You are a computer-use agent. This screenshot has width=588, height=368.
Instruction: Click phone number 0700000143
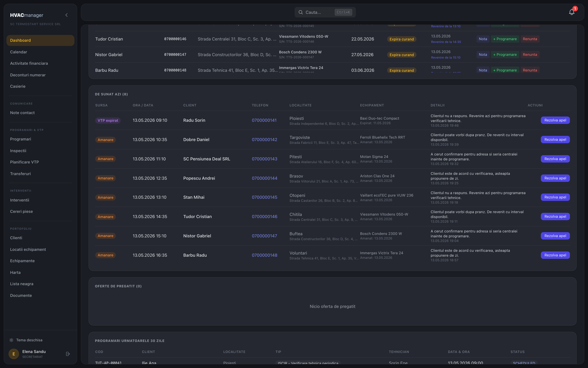point(264,159)
